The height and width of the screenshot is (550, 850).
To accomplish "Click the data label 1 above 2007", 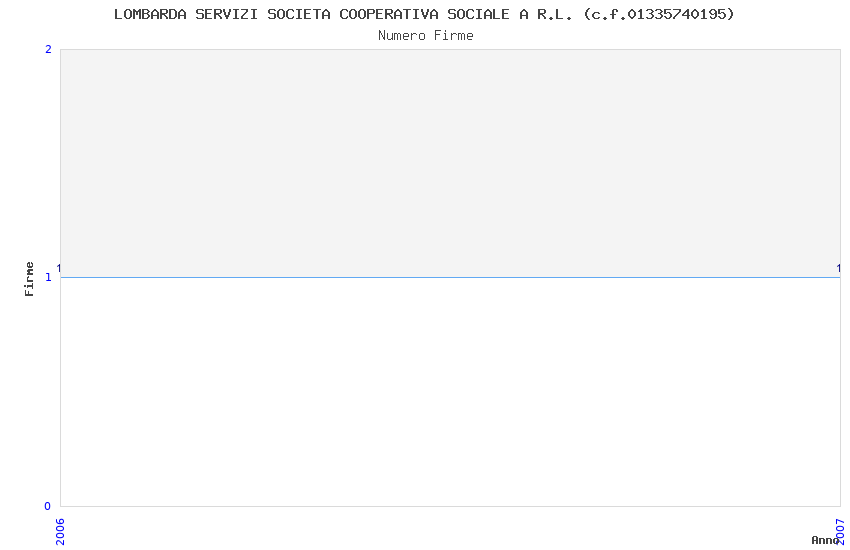I will (839, 268).
